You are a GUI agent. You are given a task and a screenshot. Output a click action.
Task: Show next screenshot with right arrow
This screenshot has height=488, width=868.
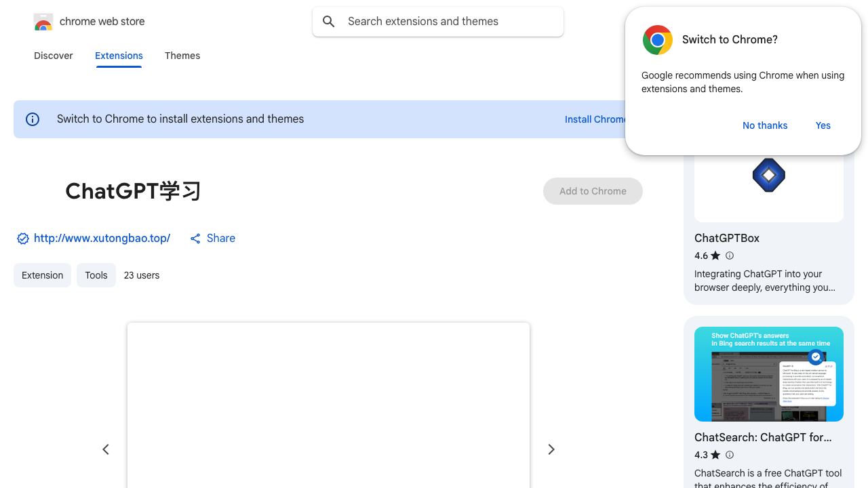click(x=551, y=449)
